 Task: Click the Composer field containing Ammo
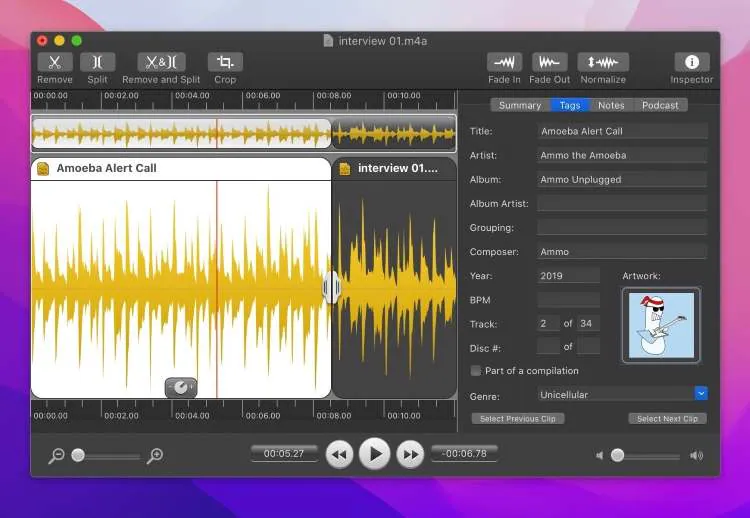coord(622,252)
